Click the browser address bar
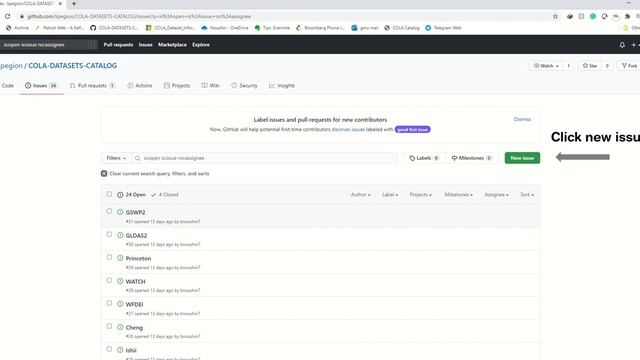Image resolution: width=640 pixels, height=360 pixels. (x=286, y=16)
